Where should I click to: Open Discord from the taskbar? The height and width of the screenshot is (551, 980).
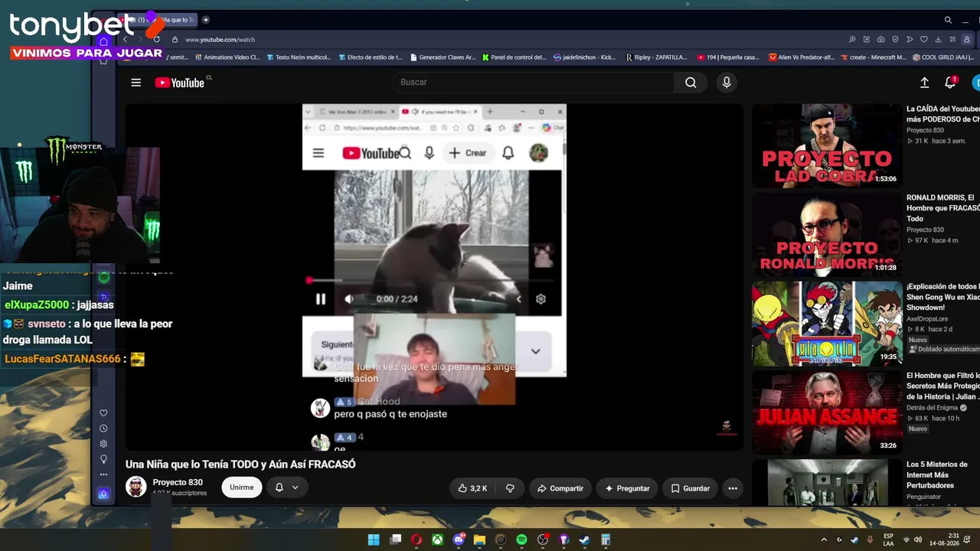point(459,540)
